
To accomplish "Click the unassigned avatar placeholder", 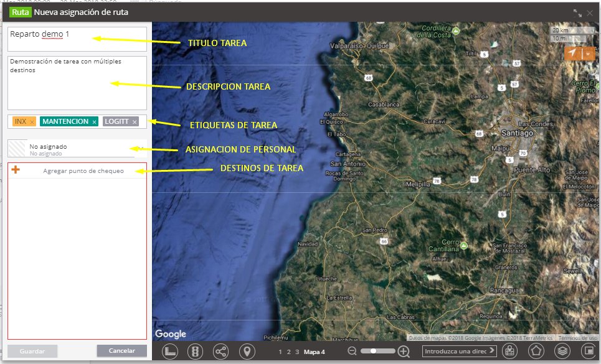I will (x=17, y=149).
